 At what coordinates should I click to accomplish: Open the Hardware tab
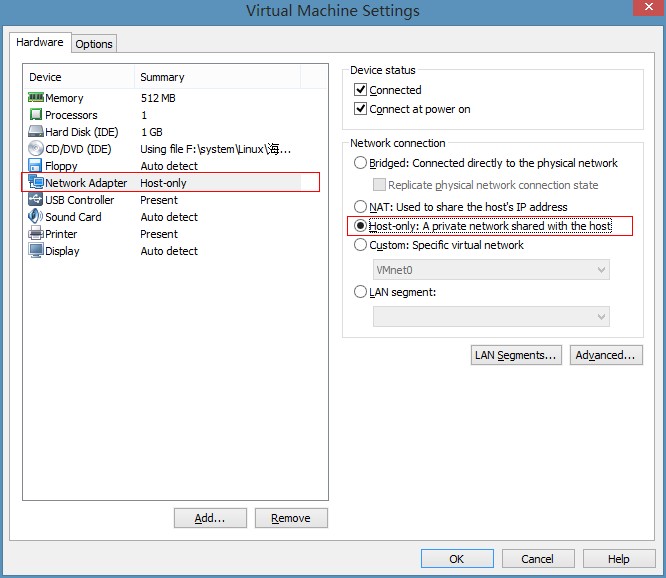(40, 43)
